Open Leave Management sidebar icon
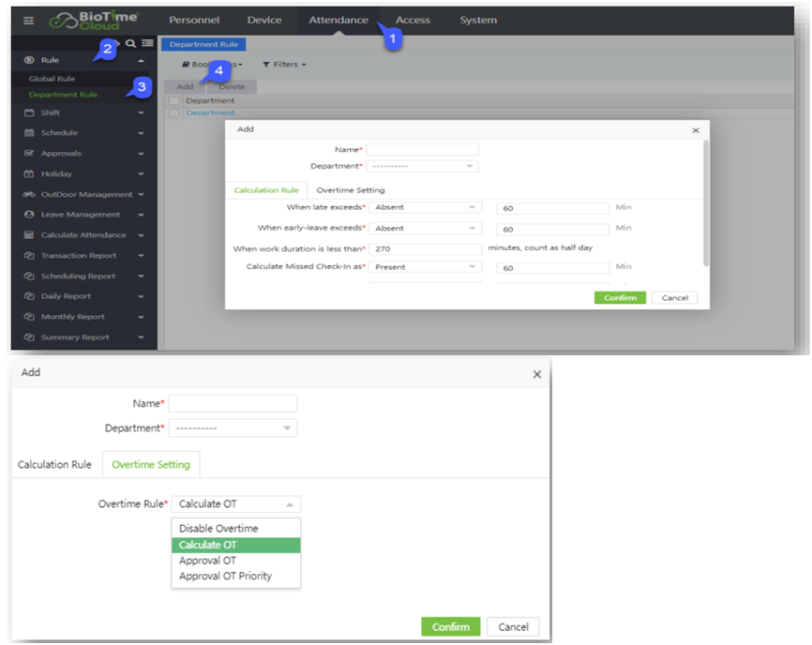Image resolution: width=812 pixels, height=645 pixels. pyautogui.click(x=29, y=215)
